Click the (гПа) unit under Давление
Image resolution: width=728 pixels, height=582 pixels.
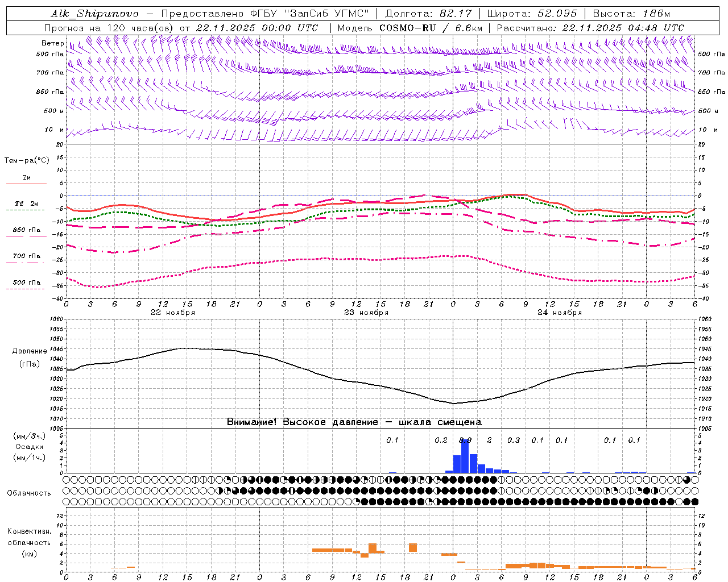click(30, 364)
